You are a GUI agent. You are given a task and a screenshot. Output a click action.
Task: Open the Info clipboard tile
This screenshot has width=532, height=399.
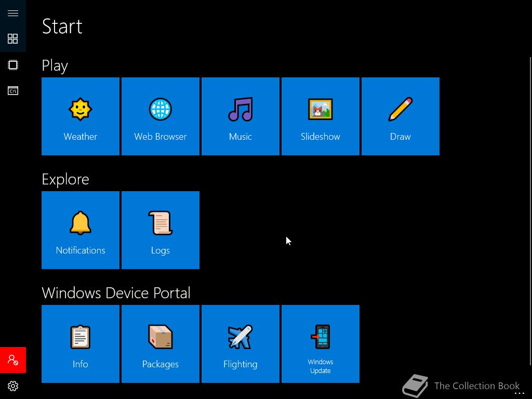[x=81, y=344]
